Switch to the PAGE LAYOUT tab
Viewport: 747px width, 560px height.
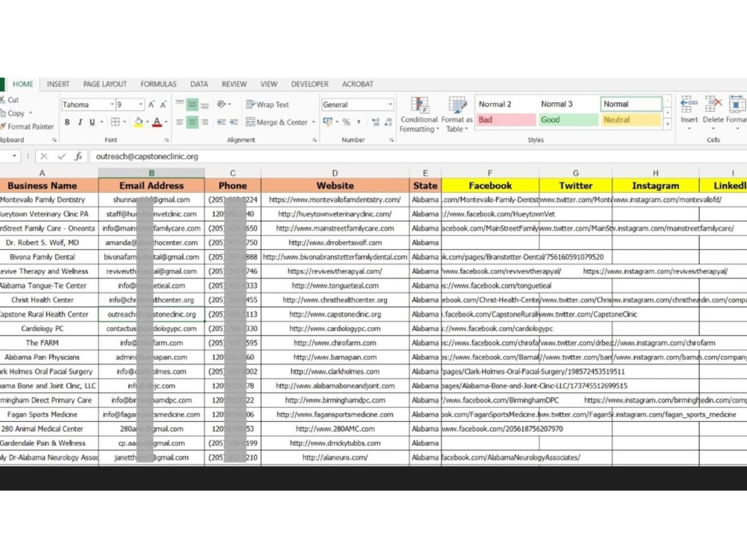click(x=105, y=84)
